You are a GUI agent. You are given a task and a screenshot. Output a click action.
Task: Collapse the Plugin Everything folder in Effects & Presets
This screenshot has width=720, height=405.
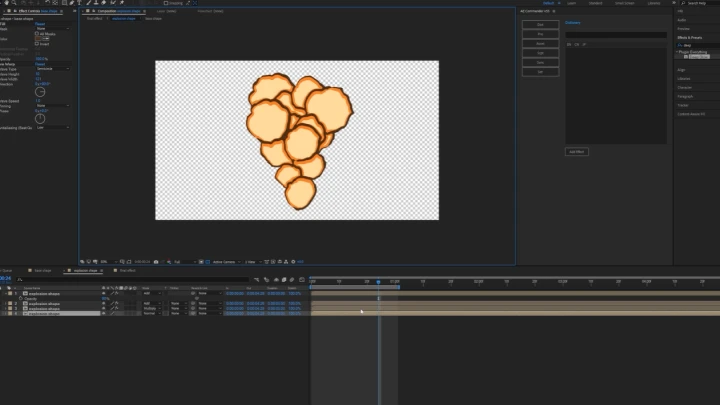point(677,52)
